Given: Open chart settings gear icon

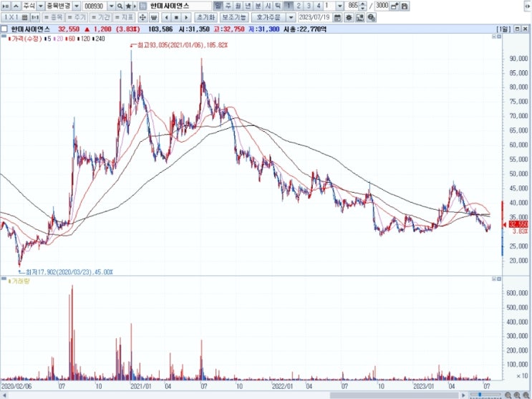Looking at the screenshot, I should [349, 18].
